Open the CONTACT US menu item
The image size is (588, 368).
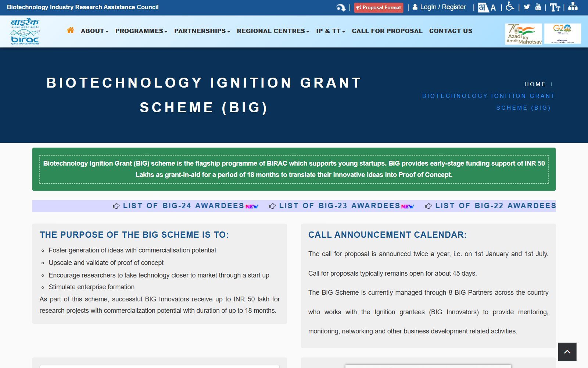pos(451,31)
